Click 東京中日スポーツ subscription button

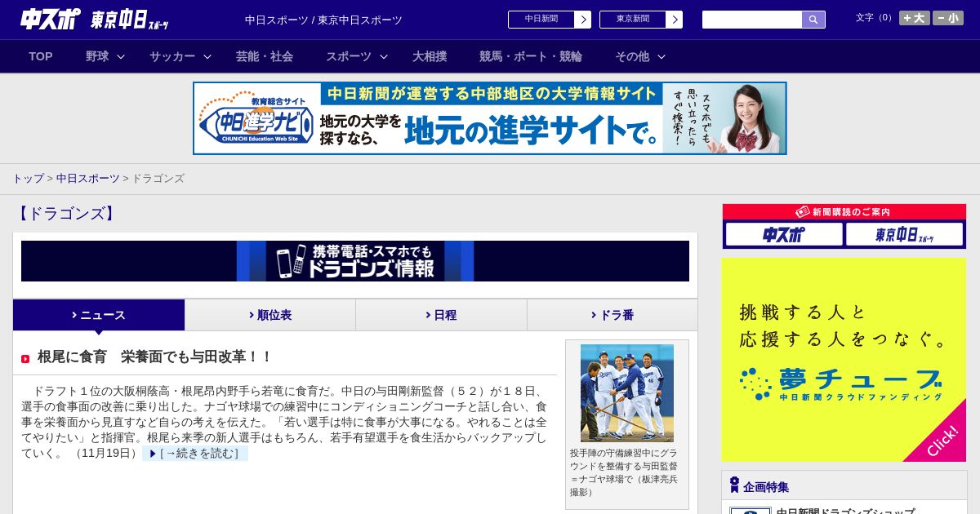click(904, 235)
